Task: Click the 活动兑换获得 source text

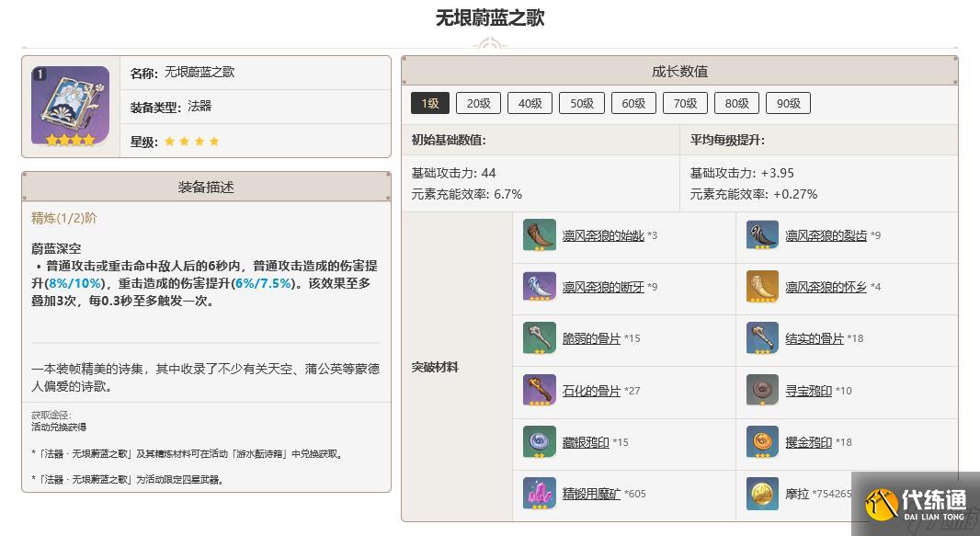Action: tap(59, 428)
